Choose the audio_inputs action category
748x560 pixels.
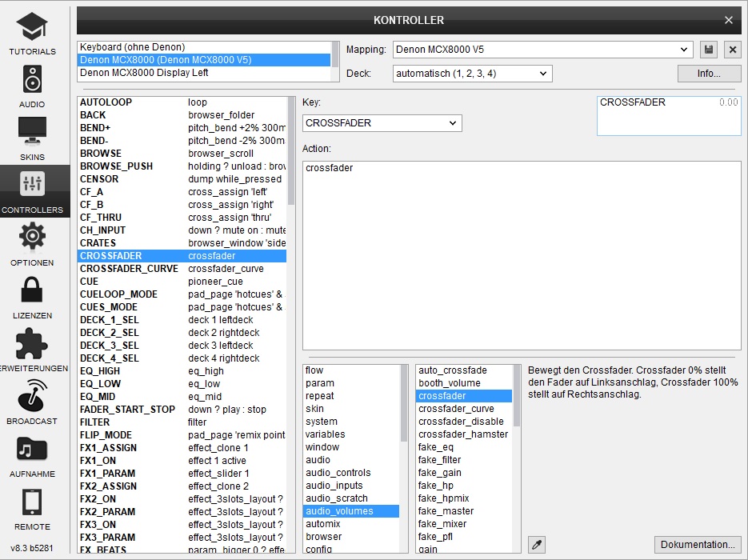click(351, 486)
